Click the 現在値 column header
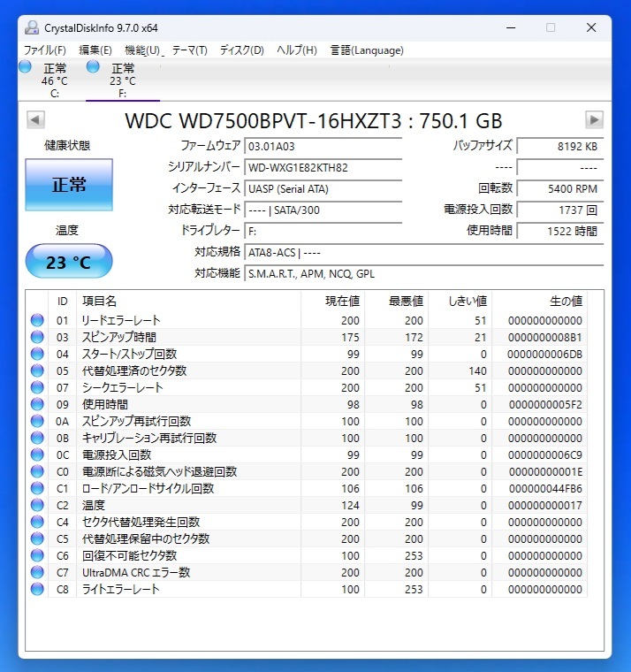The height and width of the screenshot is (672, 631). point(333,302)
